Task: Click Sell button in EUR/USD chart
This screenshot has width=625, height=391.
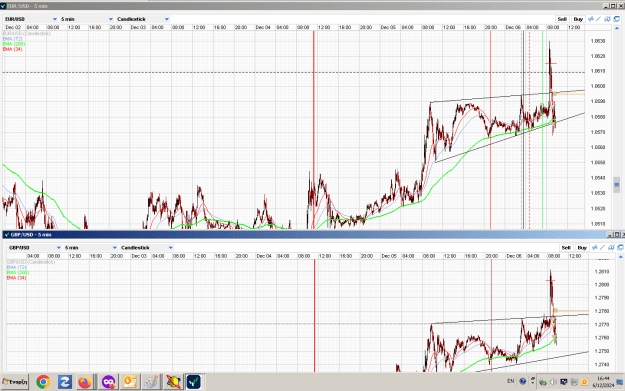Action: point(562,19)
